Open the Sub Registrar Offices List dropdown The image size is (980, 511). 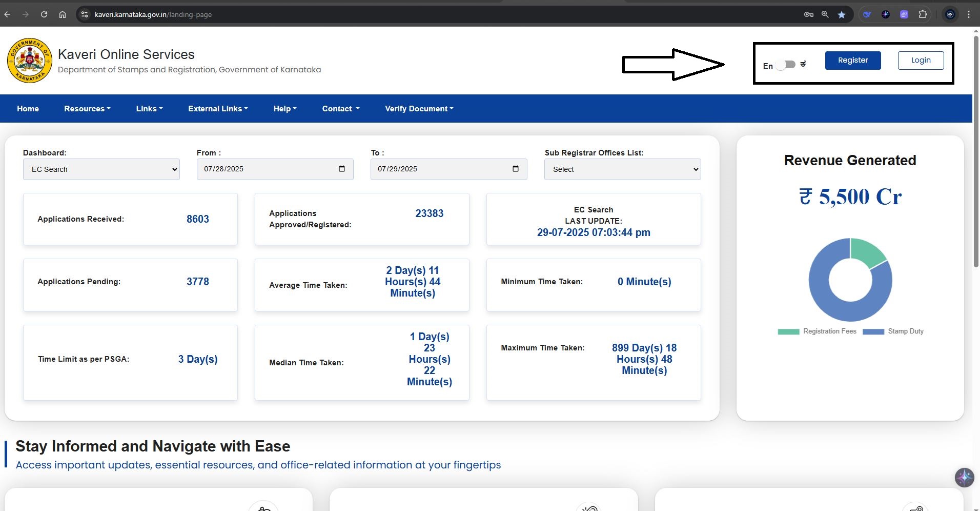(622, 169)
